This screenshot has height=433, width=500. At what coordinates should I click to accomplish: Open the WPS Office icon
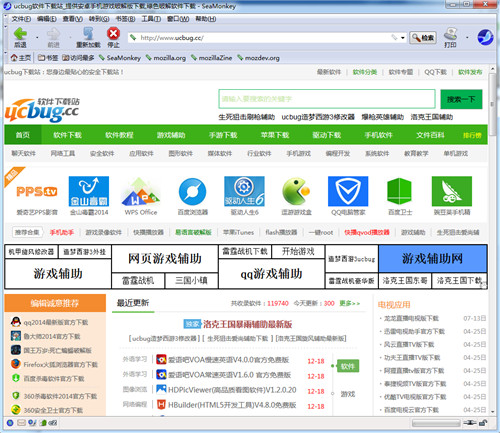point(141,192)
